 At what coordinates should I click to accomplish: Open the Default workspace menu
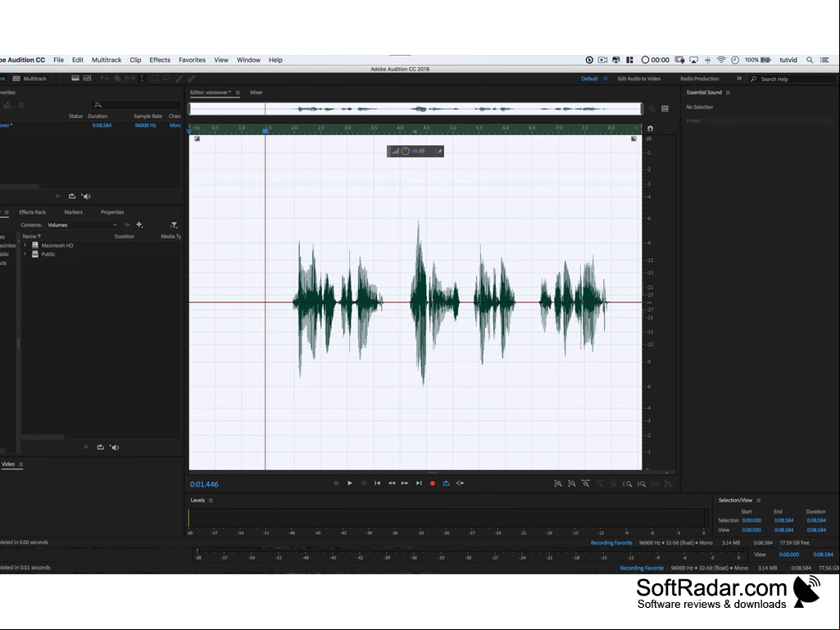[606, 78]
